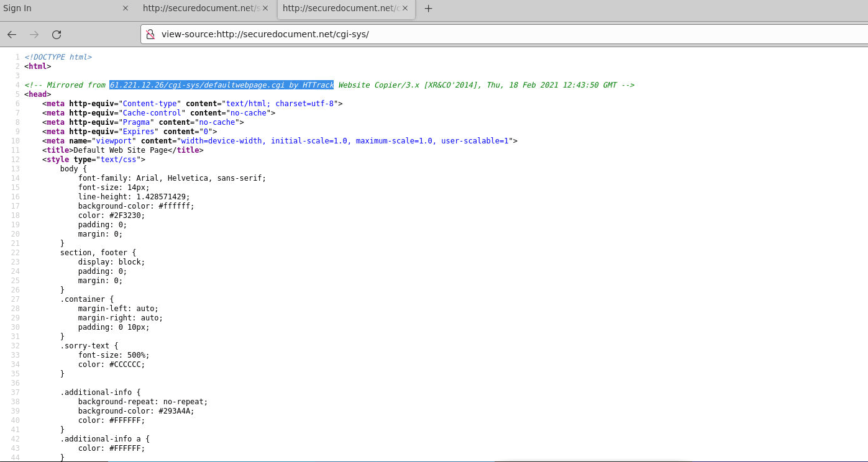Click the background-repeat: no-repeat line

pyautogui.click(x=143, y=402)
